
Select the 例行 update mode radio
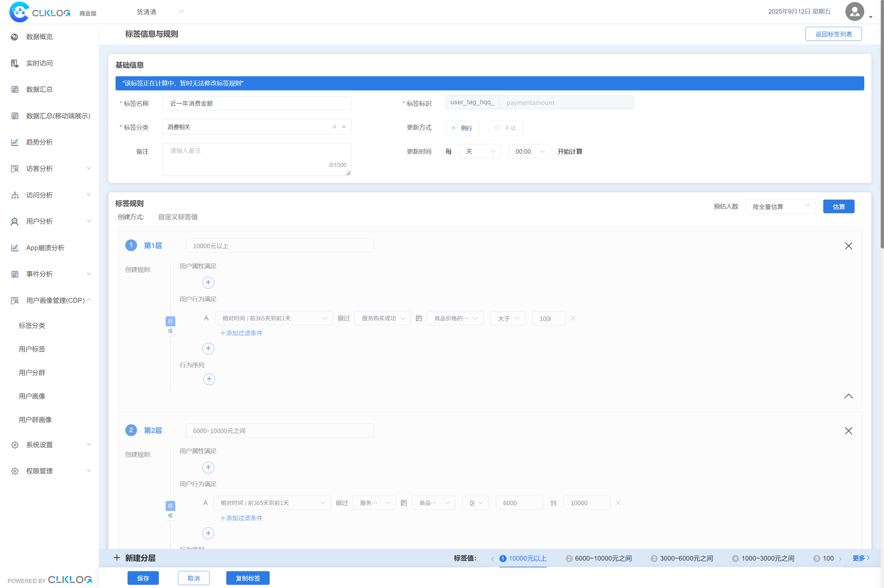click(453, 128)
